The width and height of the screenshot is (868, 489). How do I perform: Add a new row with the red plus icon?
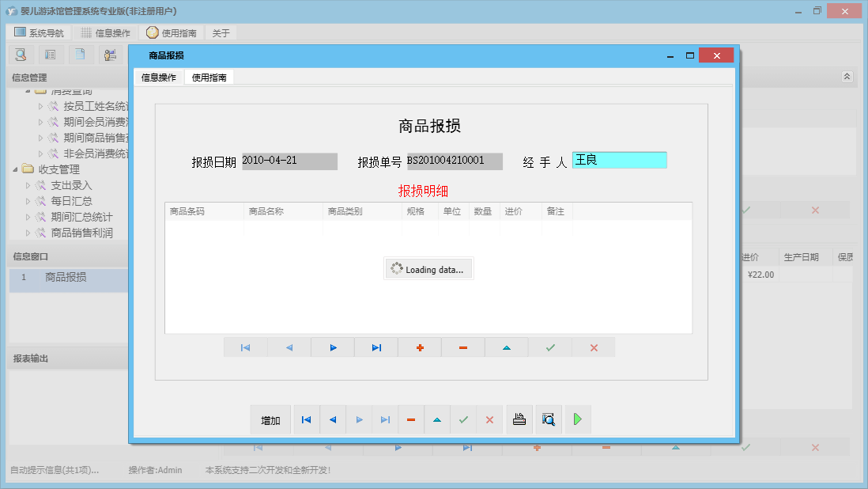(x=419, y=347)
